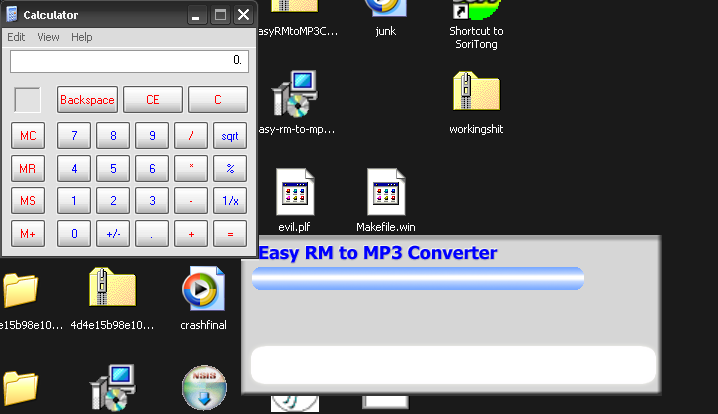This screenshot has height=414, width=718.
Task: Click the digit 3 button
Action: pyautogui.click(x=152, y=201)
